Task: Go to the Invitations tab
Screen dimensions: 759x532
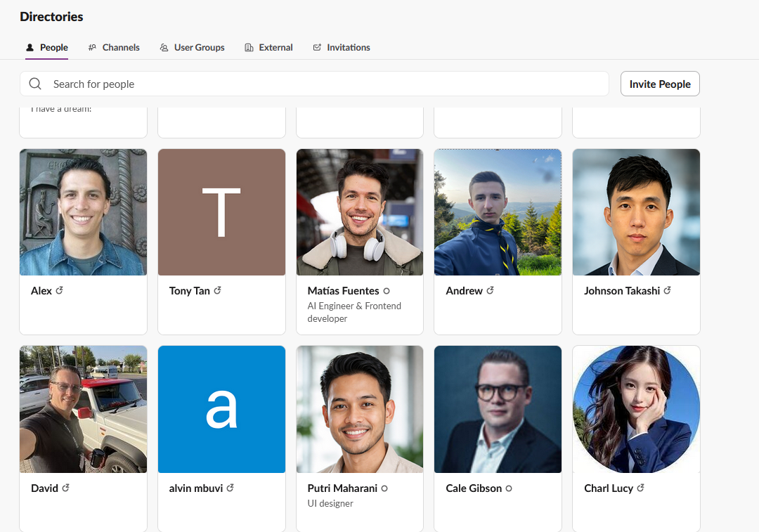Action: coord(342,48)
